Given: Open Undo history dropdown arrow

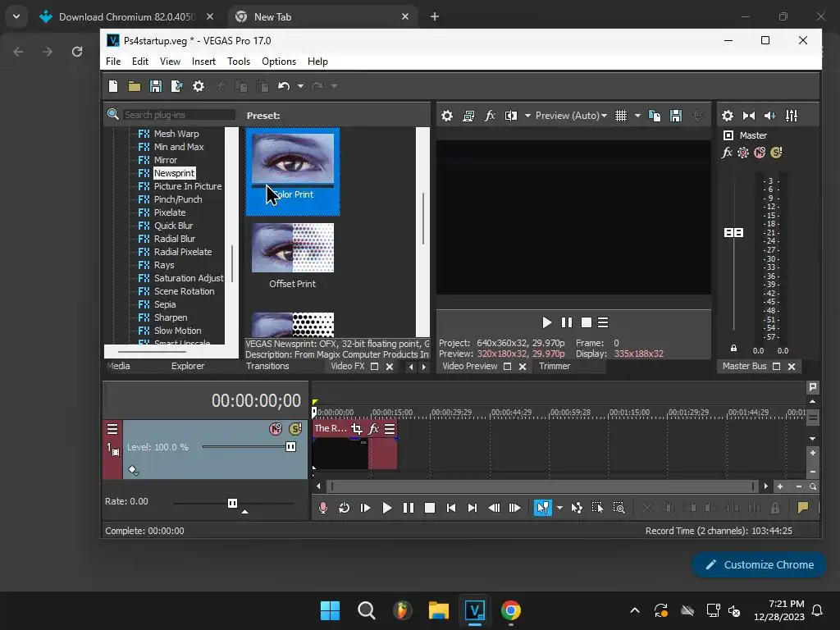Looking at the screenshot, I should (x=300, y=86).
